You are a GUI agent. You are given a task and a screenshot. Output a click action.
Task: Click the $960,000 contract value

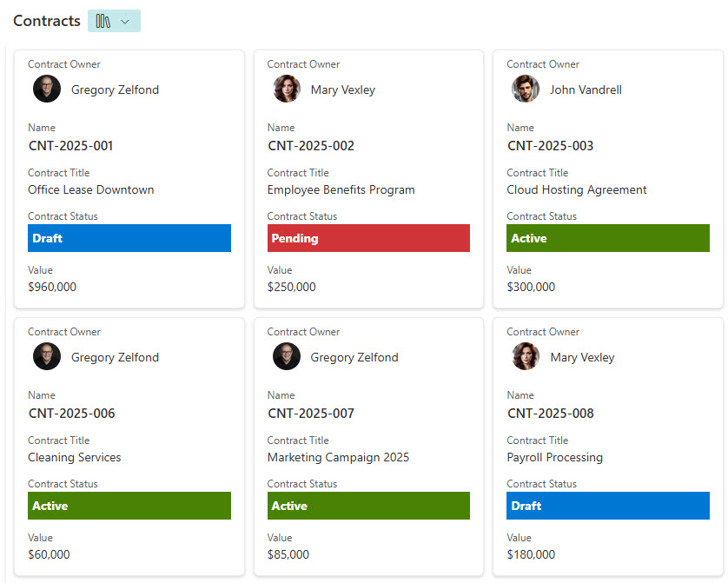(x=52, y=287)
